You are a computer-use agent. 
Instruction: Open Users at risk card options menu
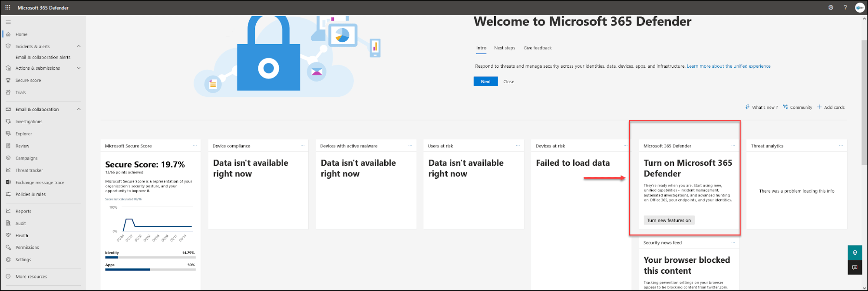[x=518, y=146]
